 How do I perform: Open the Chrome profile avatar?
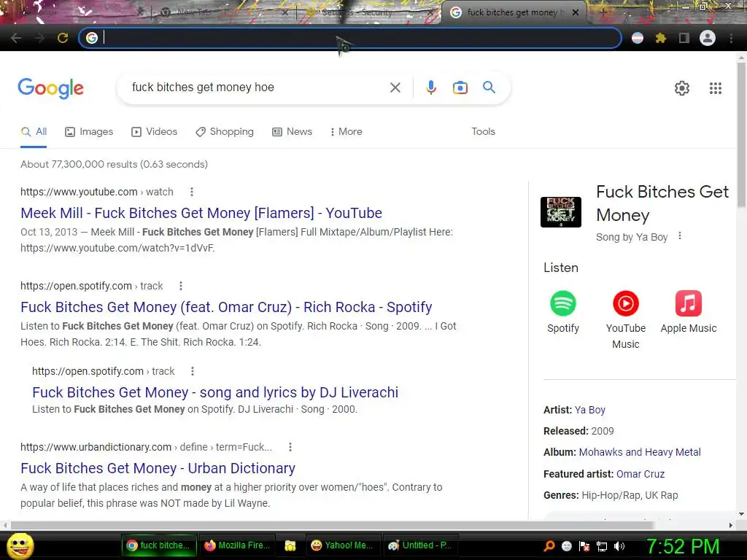[708, 38]
